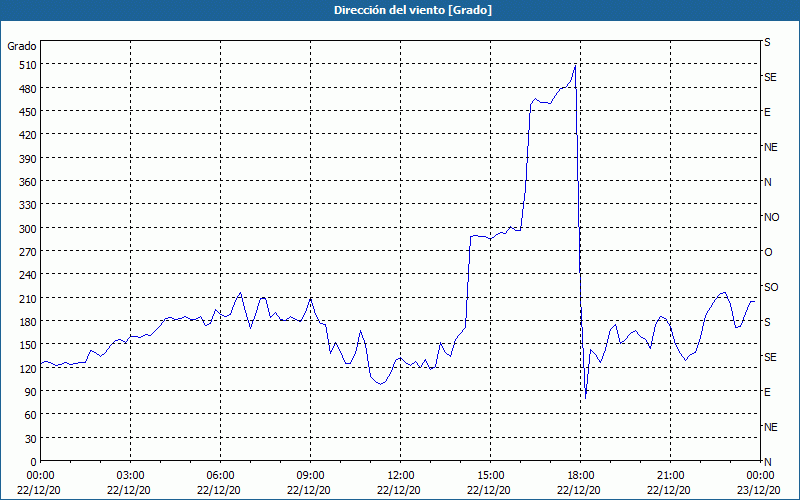
Task: Click the 480 value on the y-axis
Action: tap(28, 89)
